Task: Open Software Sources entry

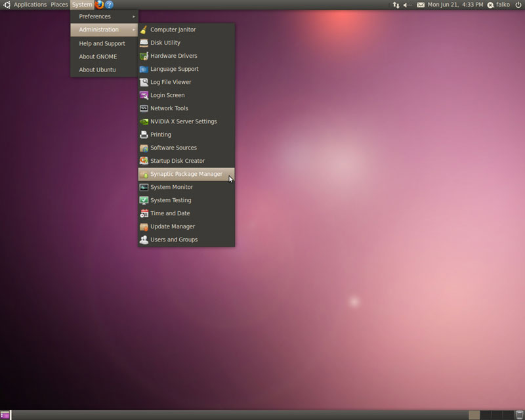Action: [x=186, y=148]
